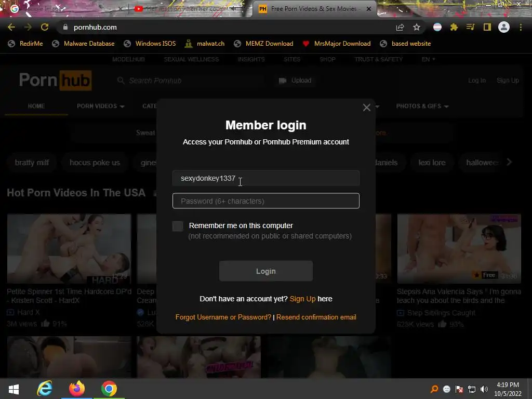Open the based website bookmark

pyautogui.click(x=405, y=44)
